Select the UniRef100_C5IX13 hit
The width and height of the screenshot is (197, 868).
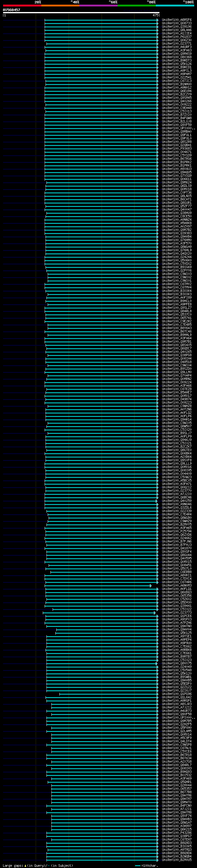(176, 111)
